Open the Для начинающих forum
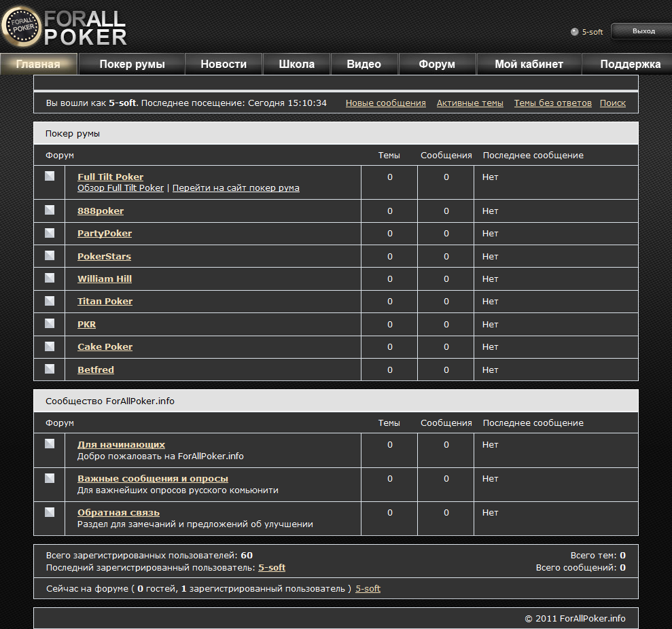The image size is (672, 629). [121, 445]
